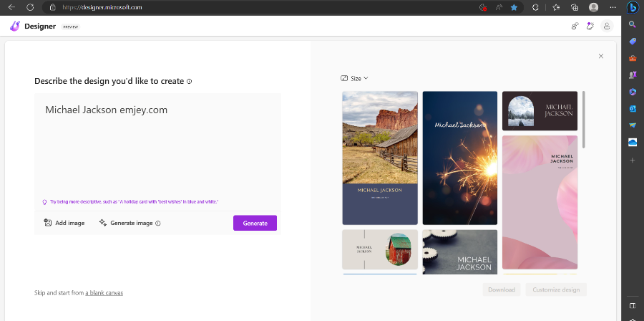The width and height of the screenshot is (644, 321).
Task: Click the PREVIEW badge
Action: click(x=71, y=27)
